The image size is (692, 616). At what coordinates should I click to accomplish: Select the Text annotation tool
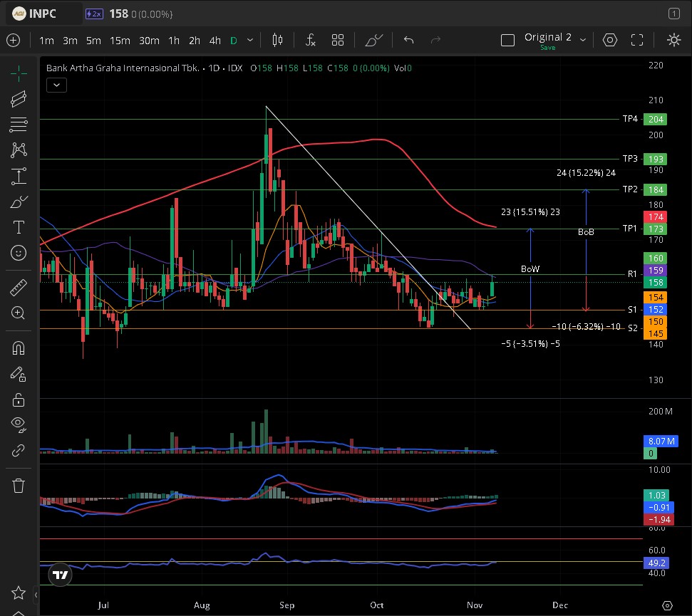(x=19, y=227)
